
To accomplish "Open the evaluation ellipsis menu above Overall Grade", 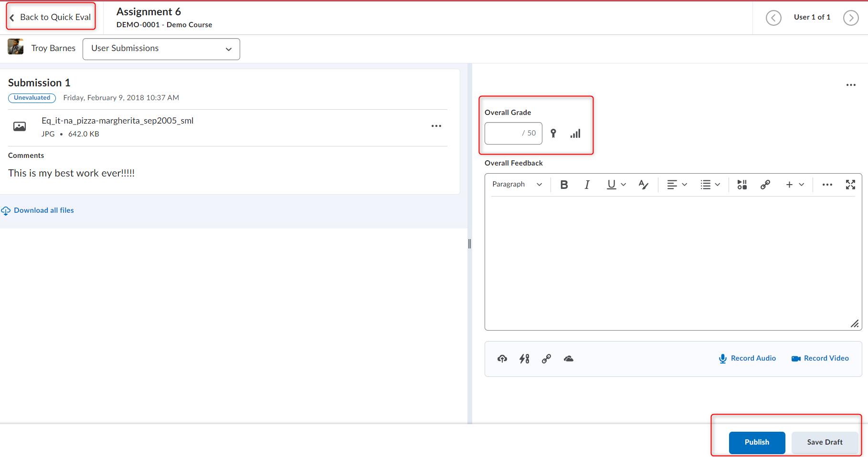I will (x=851, y=85).
